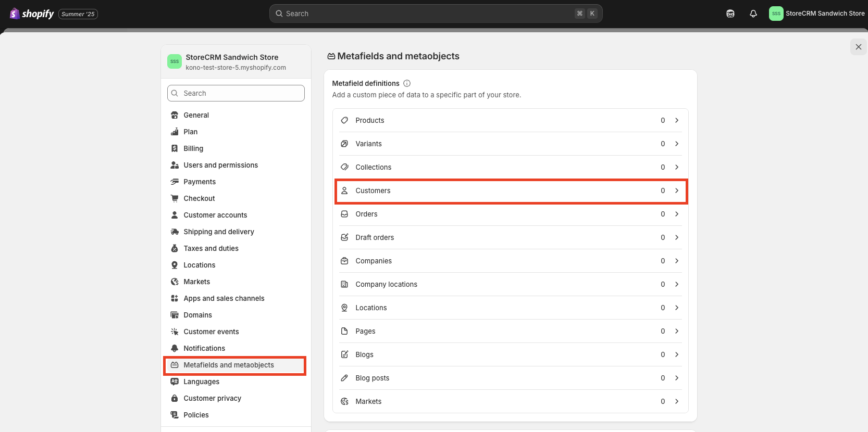Image resolution: width=868 pixels, height=432 pixels.
Task: Click StoreCRM Sandwich Store name in top bar
Action: tap(825, 14)
